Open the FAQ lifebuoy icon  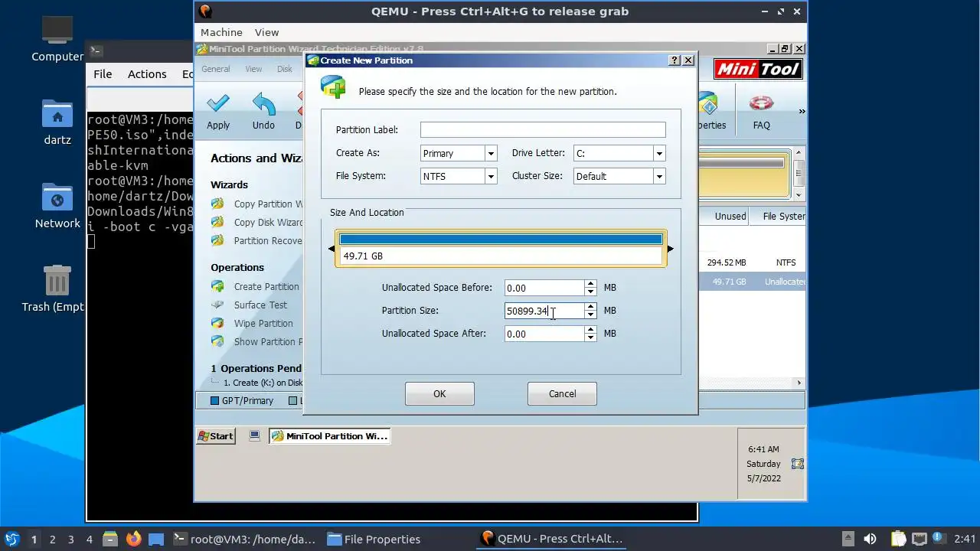[x=761, y=103]
